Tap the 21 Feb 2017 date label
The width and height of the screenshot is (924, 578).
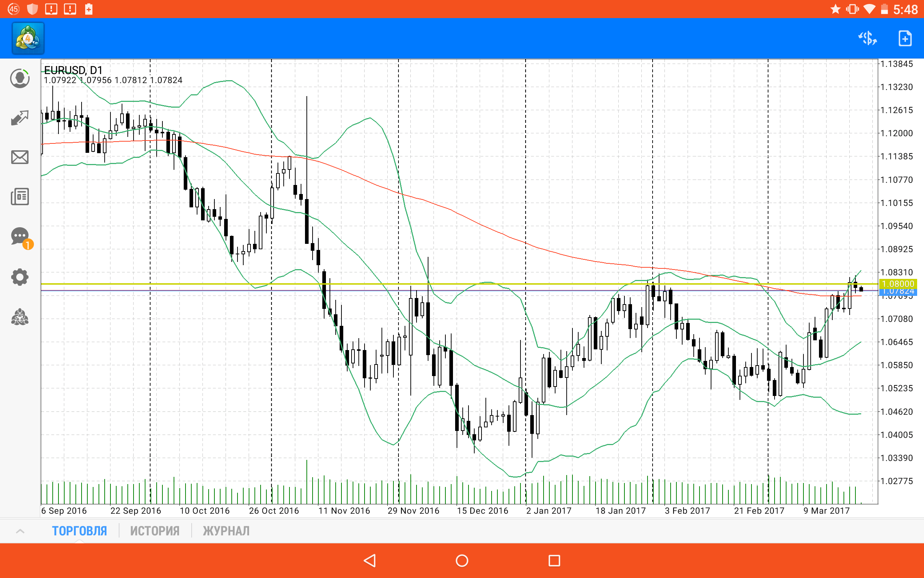tap(759, 511)
